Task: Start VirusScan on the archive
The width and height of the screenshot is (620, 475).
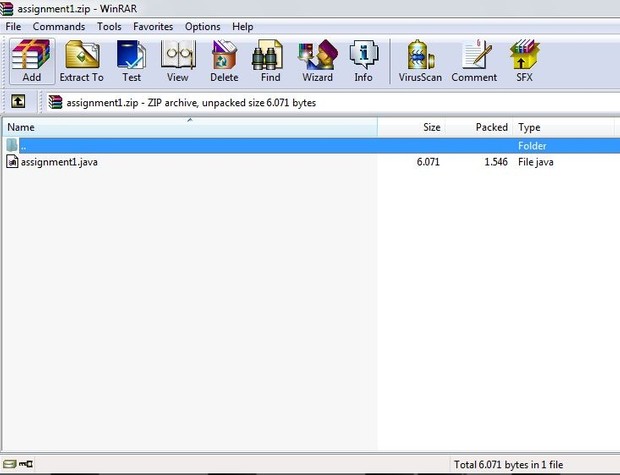Action: [420, 61]
